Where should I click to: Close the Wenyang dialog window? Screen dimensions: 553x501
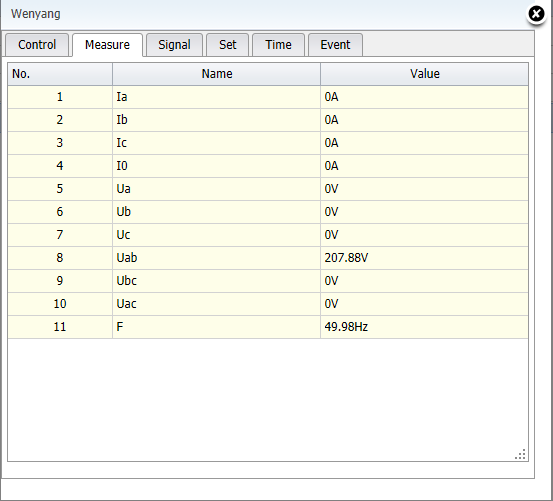coord(536,14)
